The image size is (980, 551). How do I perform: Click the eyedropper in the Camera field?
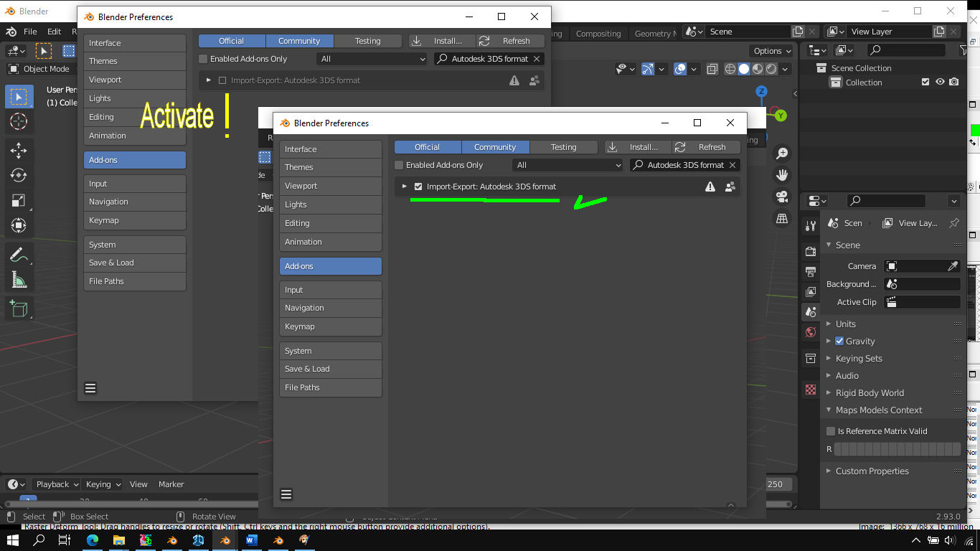[x=953, y=266]
